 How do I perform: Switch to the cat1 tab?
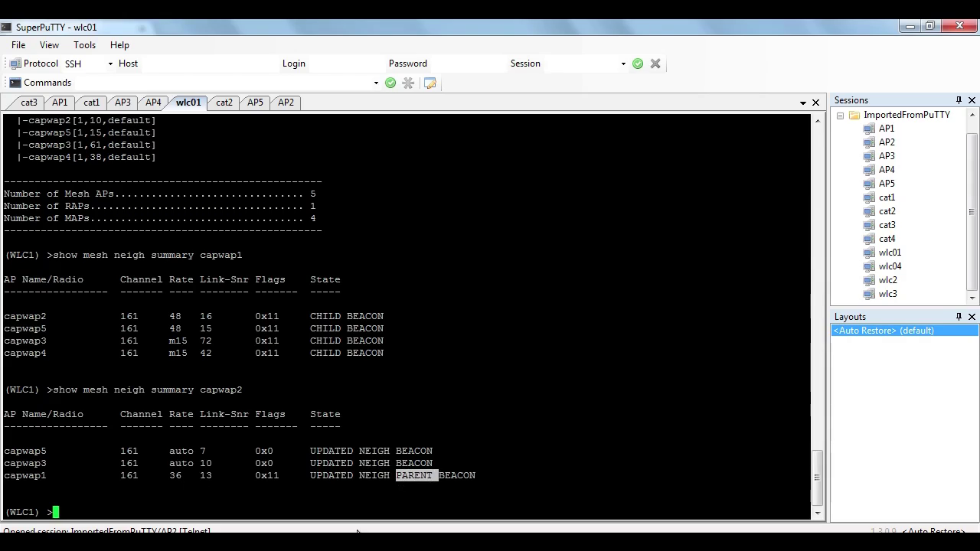click(90, 103)
